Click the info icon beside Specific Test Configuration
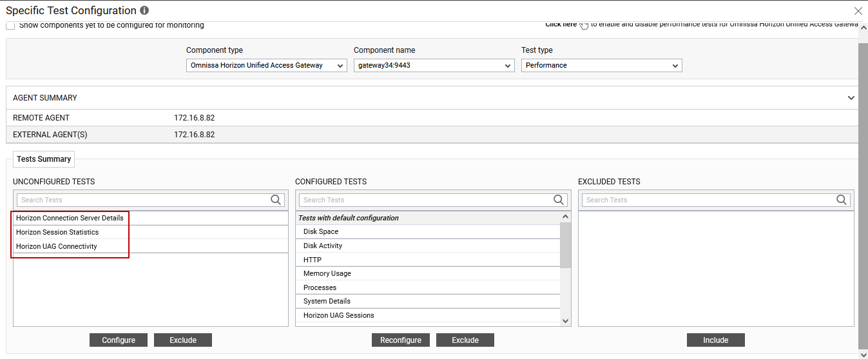This screenshot has height=359, width=868. [x=144, y=11]
